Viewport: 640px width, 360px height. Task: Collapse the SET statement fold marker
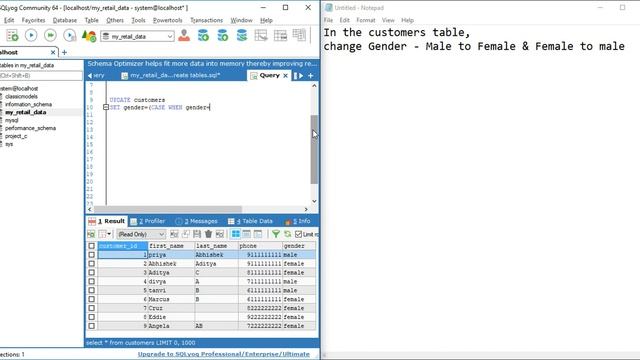106,107
